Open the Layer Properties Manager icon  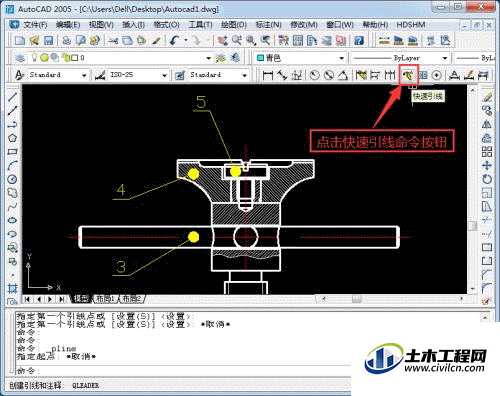click(x=21, y=58)
